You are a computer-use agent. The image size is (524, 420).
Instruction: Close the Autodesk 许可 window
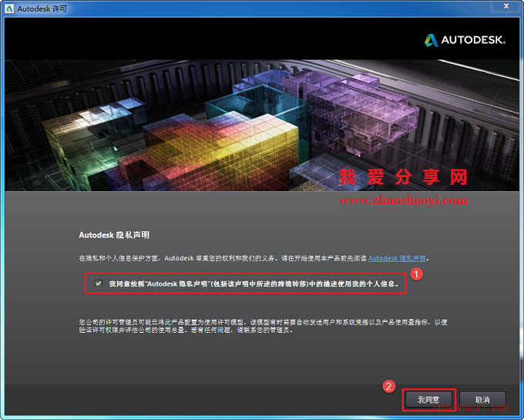[506, 6]
